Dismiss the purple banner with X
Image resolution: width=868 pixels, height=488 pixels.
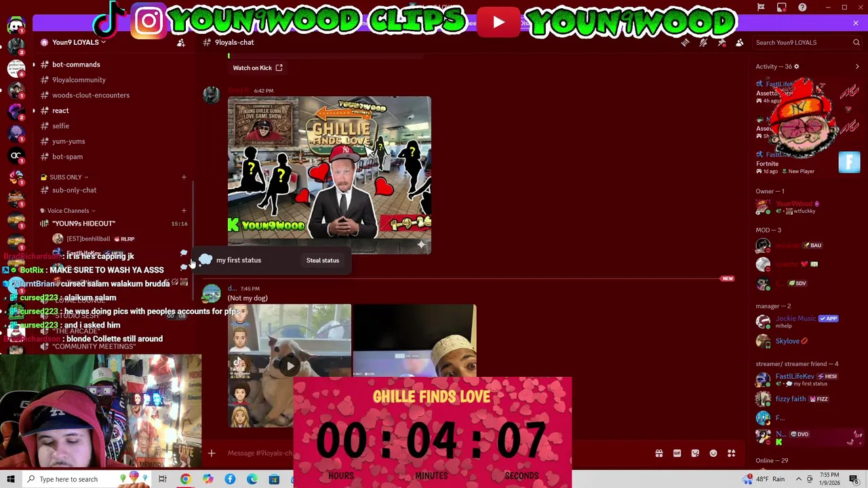tap(856, 23)
